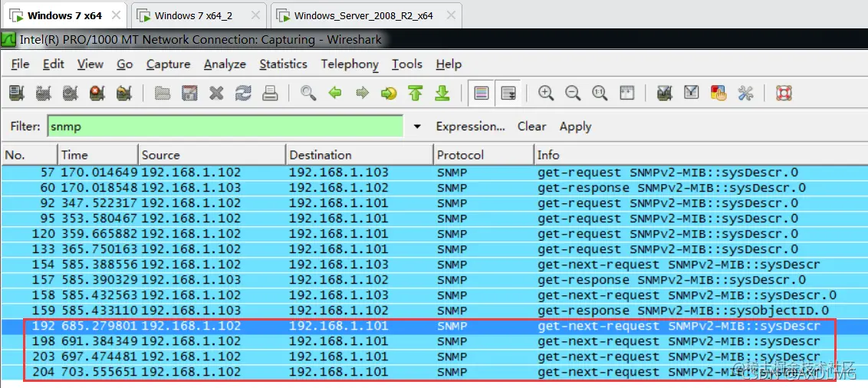
Task: Focus the snmp filter text field
Action: click(x=225, y=127)
